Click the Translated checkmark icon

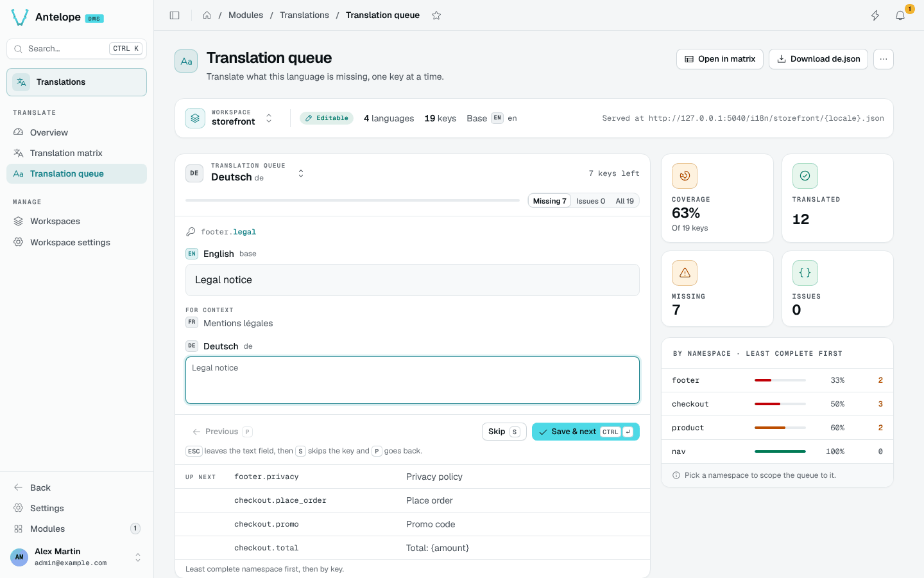click(805, 176)
